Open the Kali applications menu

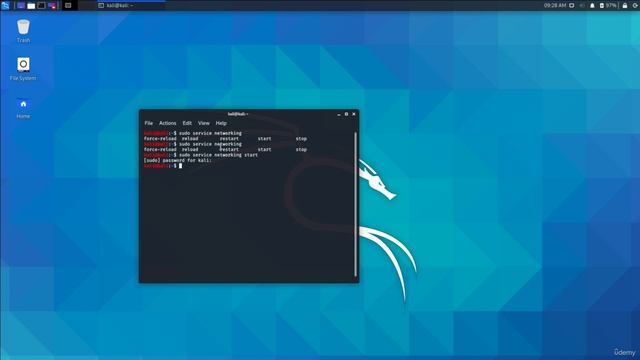(x=5, y=5)
